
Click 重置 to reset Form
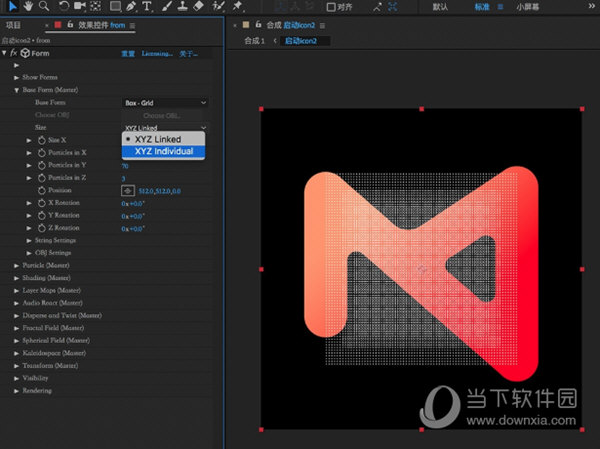point(128,54)
